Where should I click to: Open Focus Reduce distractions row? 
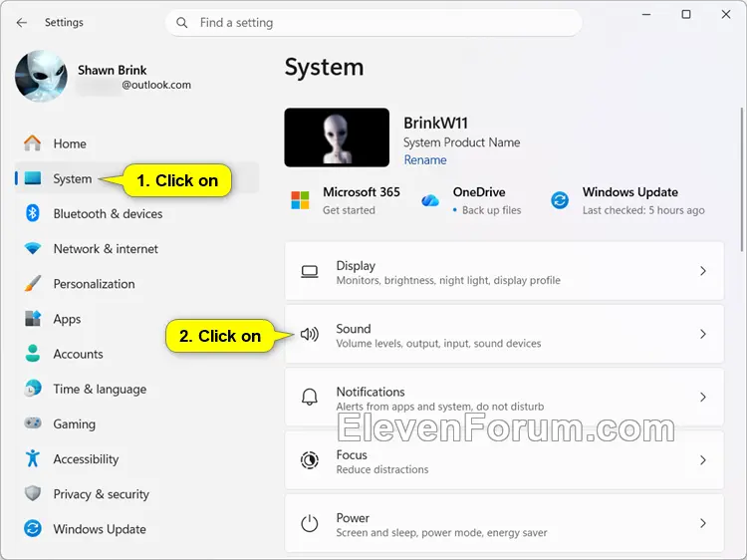(x=504, y=460)
